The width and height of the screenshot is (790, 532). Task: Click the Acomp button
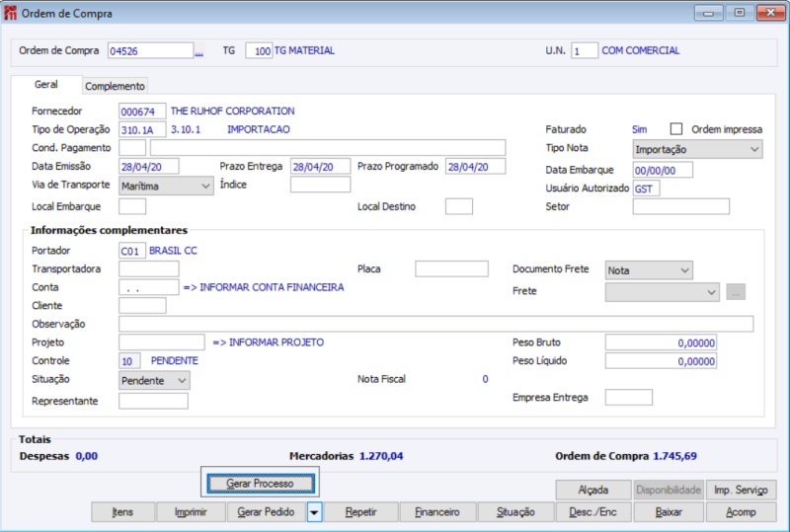(742, 512)
